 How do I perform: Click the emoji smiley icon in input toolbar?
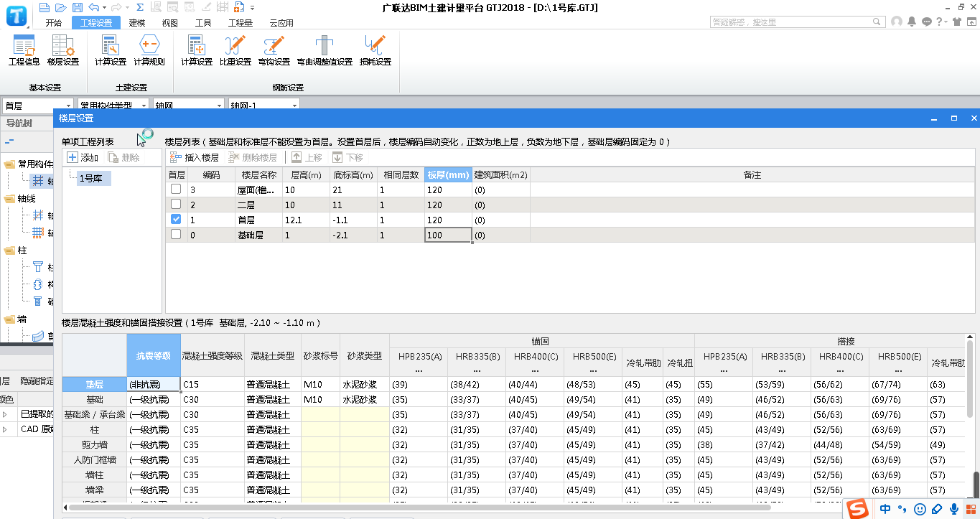[920, 509]
